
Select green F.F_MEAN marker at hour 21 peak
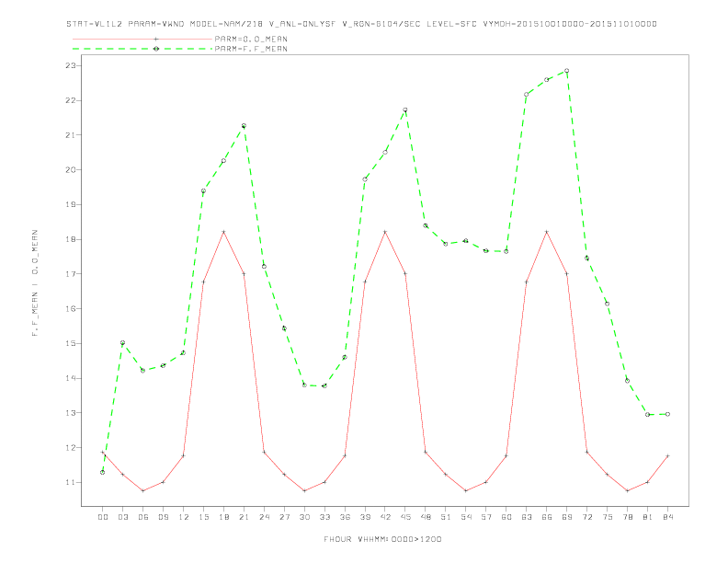(x=244, y=126)
